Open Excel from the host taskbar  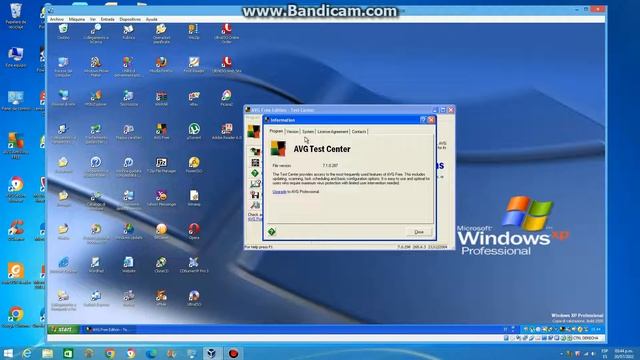point(68,353)
